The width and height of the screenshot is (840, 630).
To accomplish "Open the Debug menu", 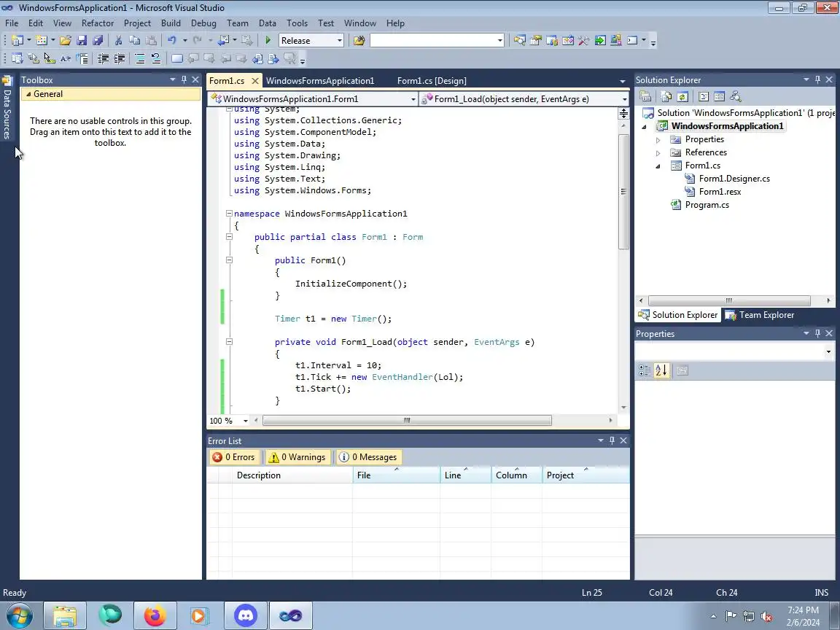I will (x=203, y=23).
